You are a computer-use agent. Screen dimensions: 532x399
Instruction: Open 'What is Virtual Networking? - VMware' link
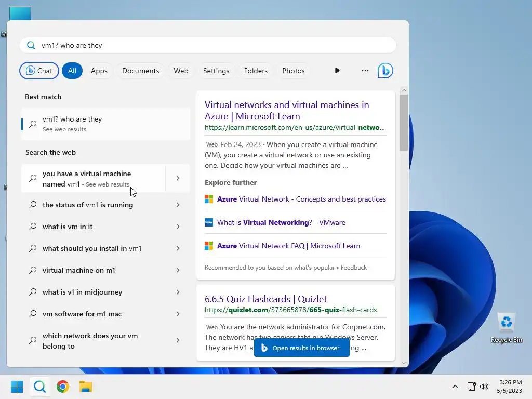coord(281,222)
